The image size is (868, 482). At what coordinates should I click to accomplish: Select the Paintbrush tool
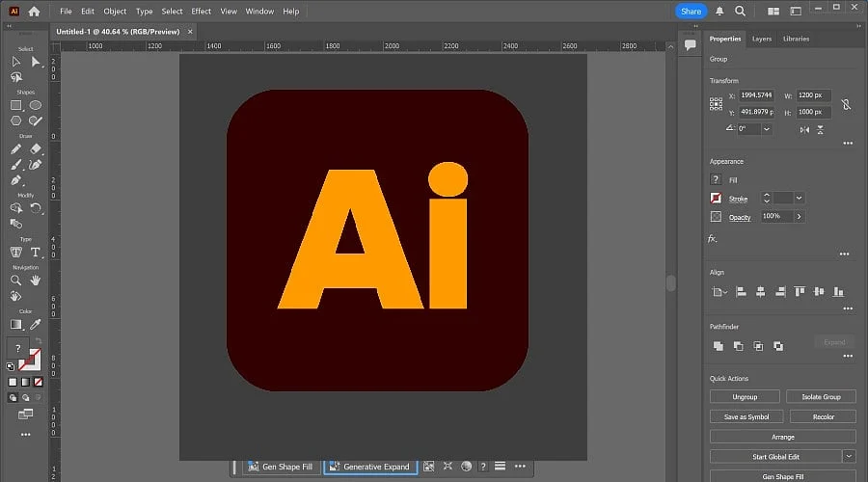16,165
